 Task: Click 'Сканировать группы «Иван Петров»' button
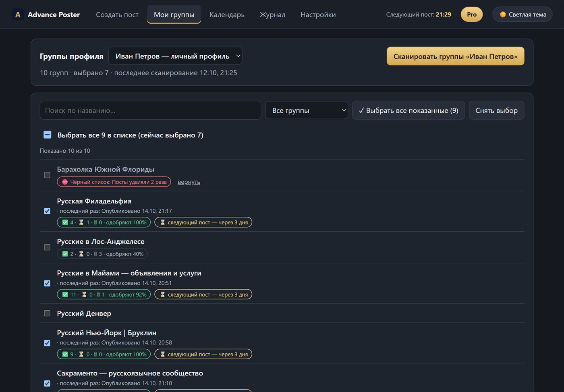[455, 56]
